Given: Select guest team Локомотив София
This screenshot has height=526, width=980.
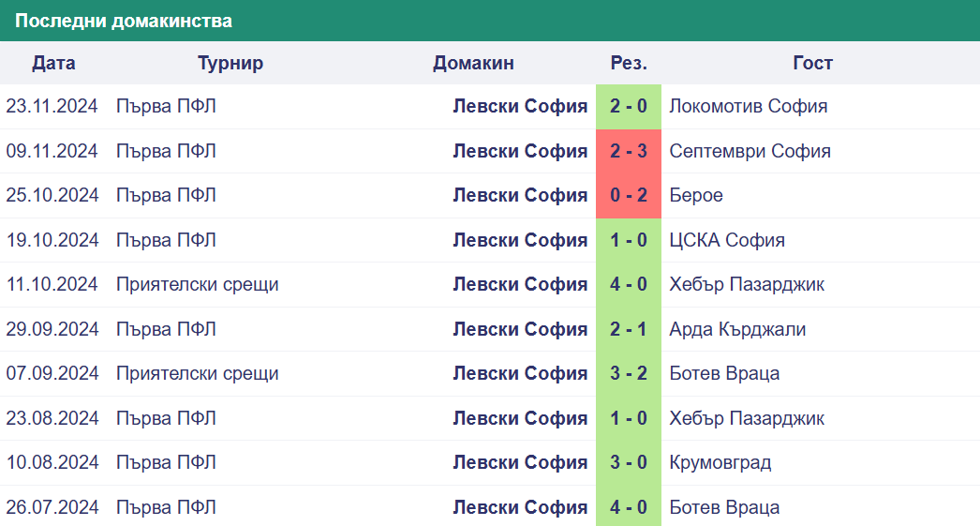Looking at the screenshot, I should (749, 106).
